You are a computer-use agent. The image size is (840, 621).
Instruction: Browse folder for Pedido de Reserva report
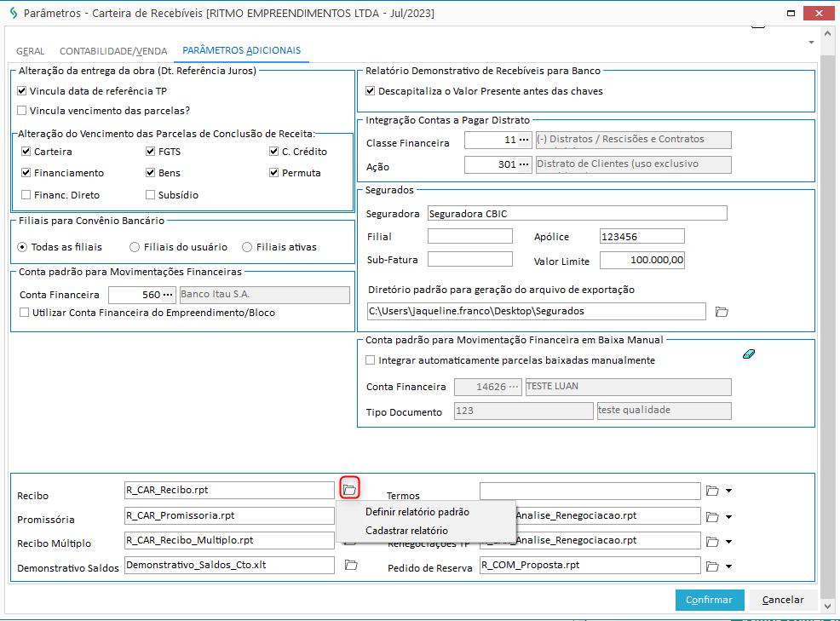point(713,565)
